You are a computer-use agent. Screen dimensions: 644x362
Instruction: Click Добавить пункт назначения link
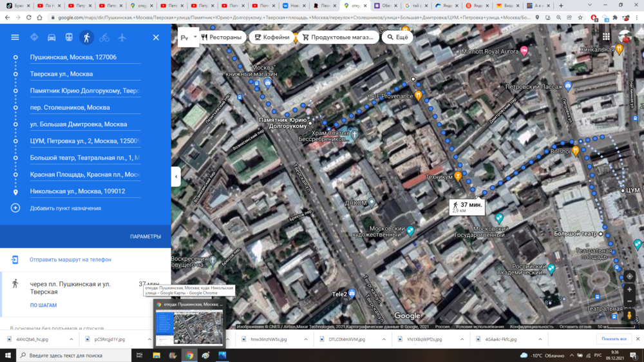pos(65,208)
